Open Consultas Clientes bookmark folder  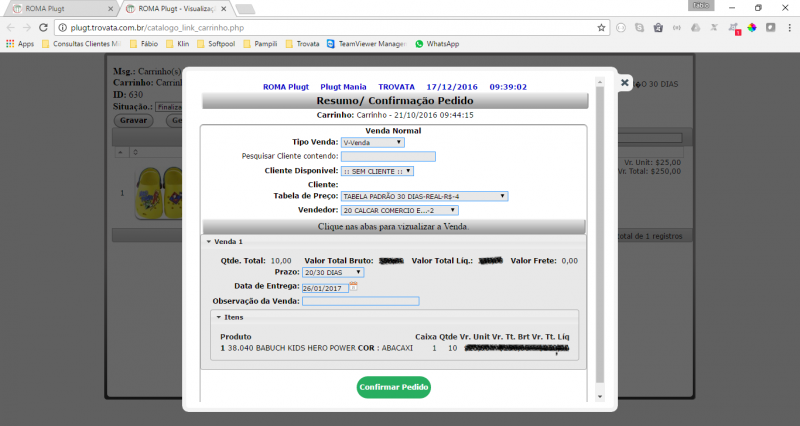click(82, 44)
